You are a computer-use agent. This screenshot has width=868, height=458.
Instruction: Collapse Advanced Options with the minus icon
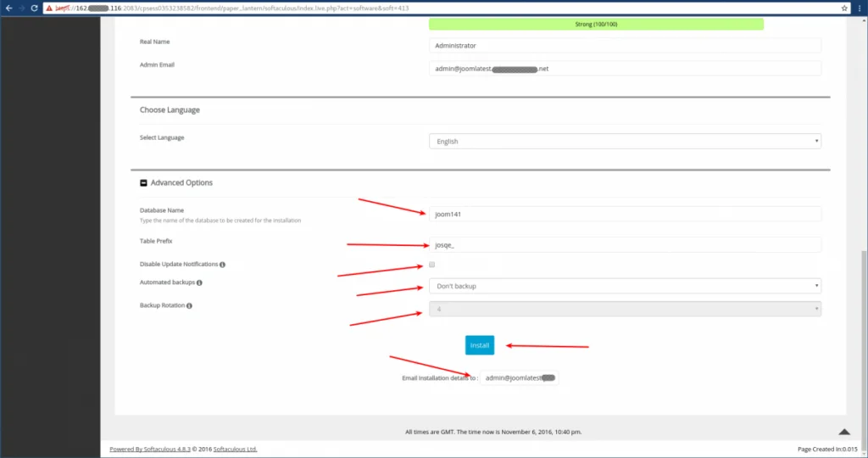click(x=143, y=182)
